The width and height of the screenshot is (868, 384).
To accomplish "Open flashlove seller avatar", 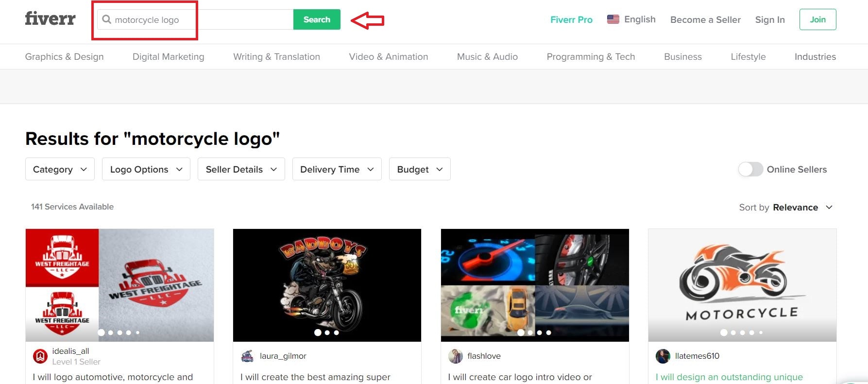I will pyautogui.click(x=455, y=356).
